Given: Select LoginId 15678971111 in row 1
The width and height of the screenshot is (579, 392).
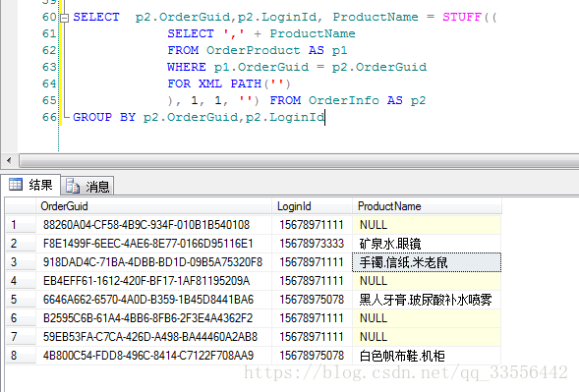Looking at the screenshot, I should [x=312, y=225].
